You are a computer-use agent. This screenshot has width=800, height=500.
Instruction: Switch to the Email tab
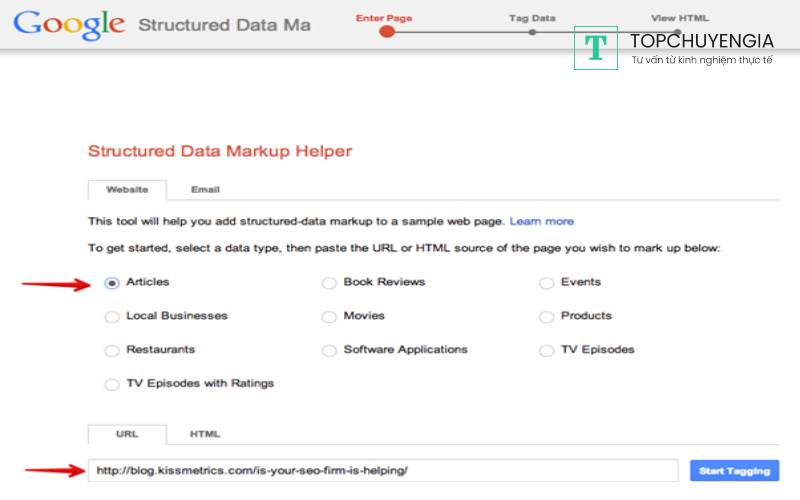[x=205, y=189]
